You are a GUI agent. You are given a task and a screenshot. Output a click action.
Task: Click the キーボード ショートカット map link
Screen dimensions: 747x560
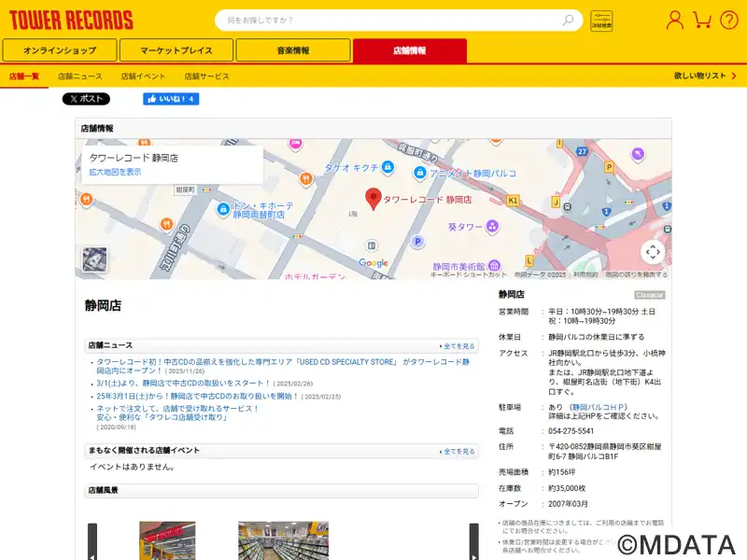point(469,274)
